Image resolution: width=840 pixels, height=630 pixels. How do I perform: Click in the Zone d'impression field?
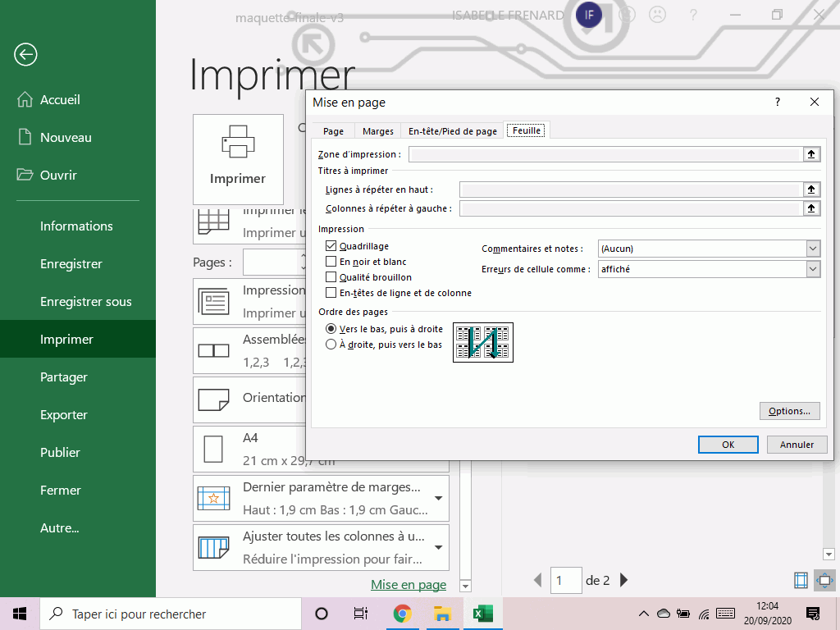coord(605,154)
